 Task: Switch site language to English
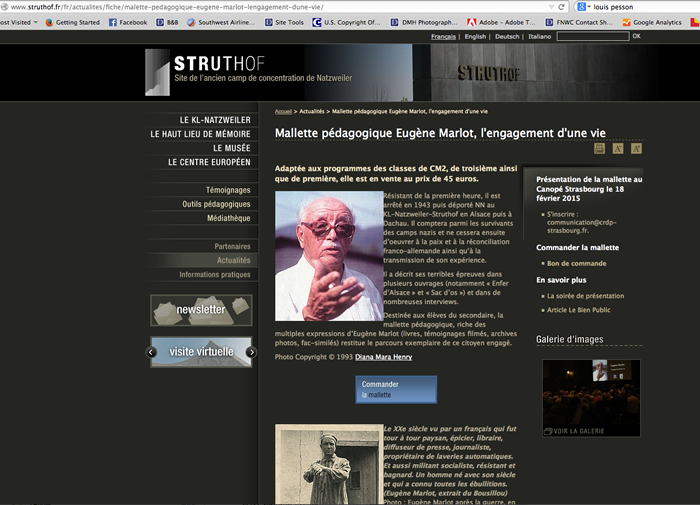475,37
